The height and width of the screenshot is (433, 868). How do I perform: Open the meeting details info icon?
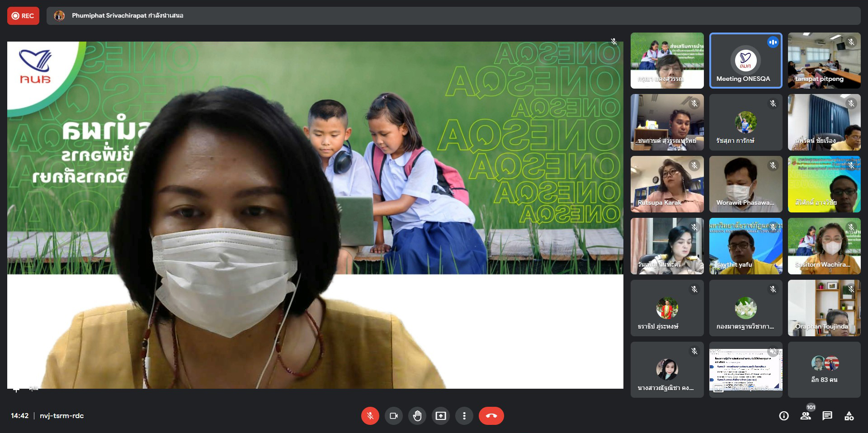[784, 416]
